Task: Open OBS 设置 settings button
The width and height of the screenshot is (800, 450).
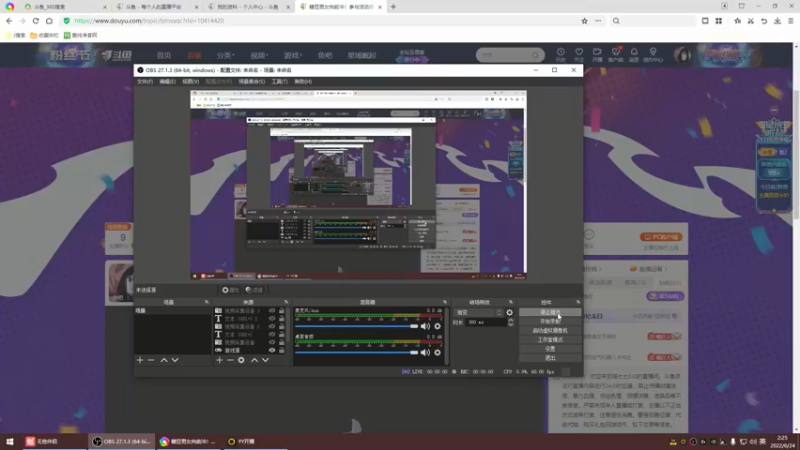Action: (x=550, y=349)
